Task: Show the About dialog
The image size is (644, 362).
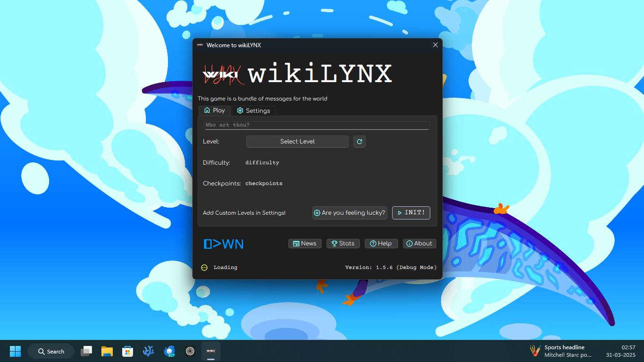Action: click(419, 244)
